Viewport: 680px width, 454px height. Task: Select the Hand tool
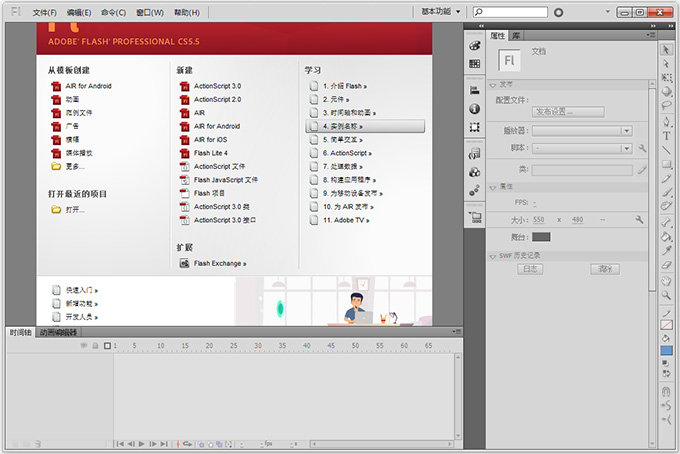[666, 281]
